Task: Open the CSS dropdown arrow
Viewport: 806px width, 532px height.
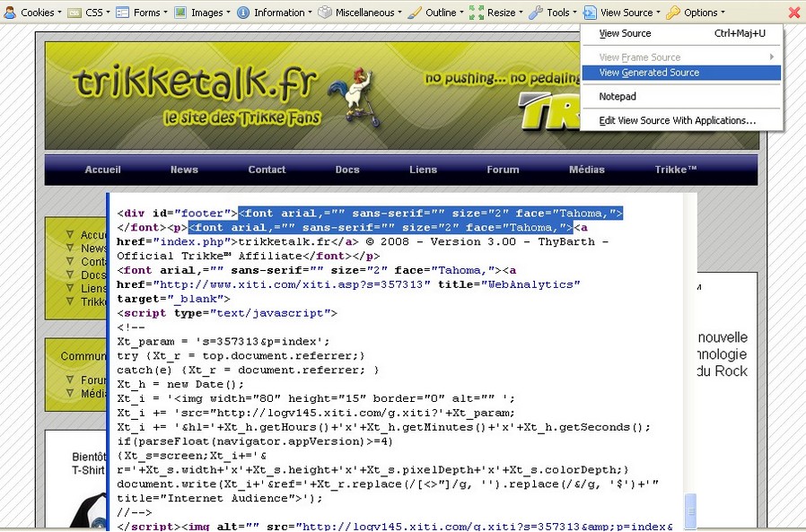Action: (108, 13)
